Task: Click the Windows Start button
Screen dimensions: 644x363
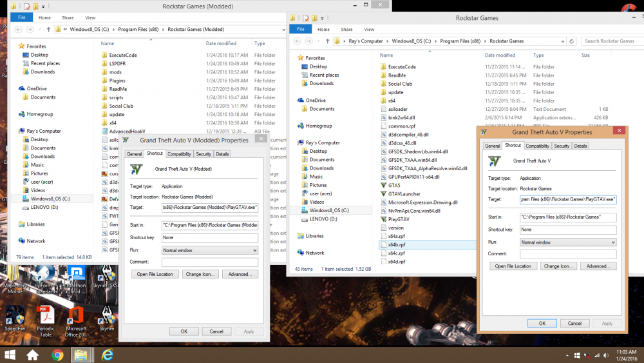Action: pos(10,355)
